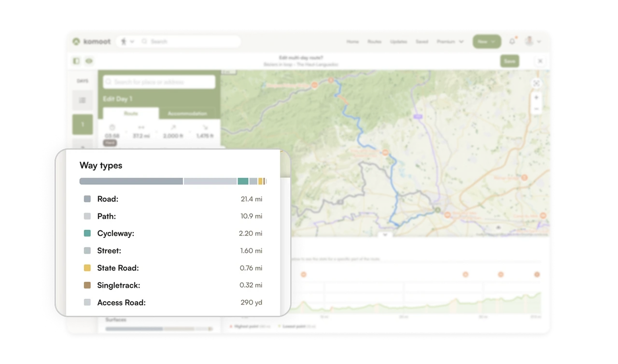Zoom out on the map

pos(536,109)
